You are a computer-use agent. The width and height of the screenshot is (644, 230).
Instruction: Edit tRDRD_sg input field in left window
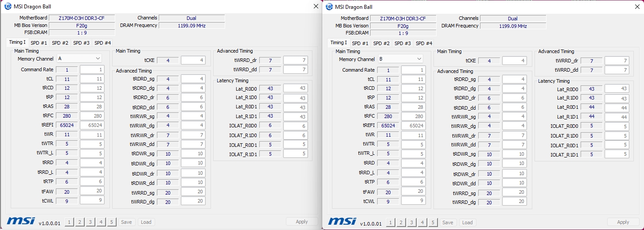click(x=193, y=79)
